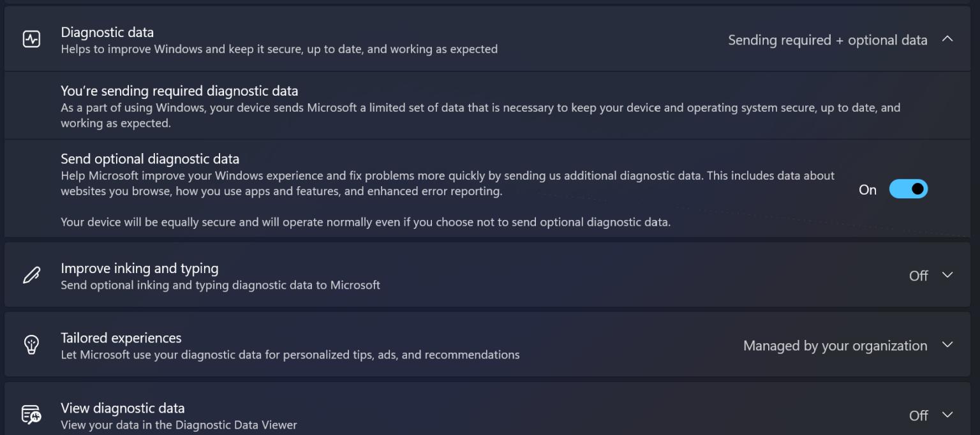Collapse the Diagnostic data section chevron

pyautogui.click(x=947, y=40)
